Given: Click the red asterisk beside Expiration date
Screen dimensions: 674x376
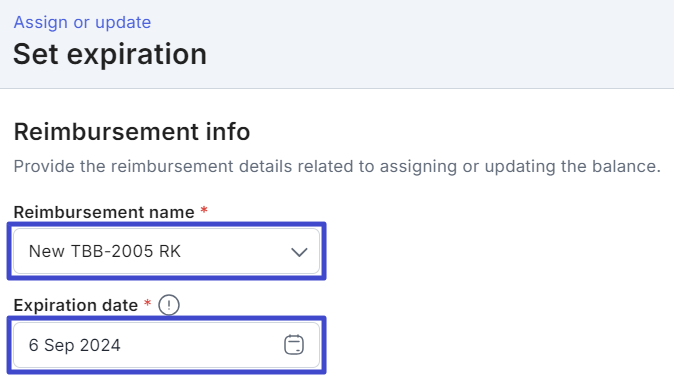Looking at the screenshot, I should (x=147, y=303).
